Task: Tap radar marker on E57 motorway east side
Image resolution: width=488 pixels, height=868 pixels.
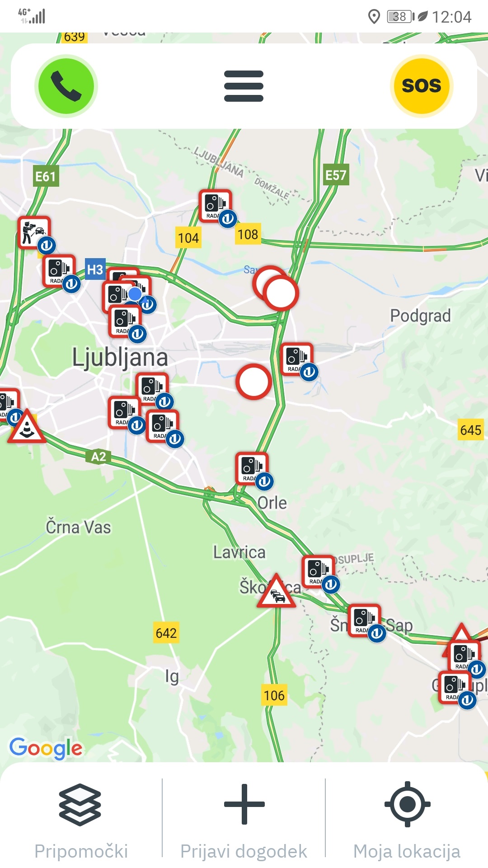Action: pos(299,361)
